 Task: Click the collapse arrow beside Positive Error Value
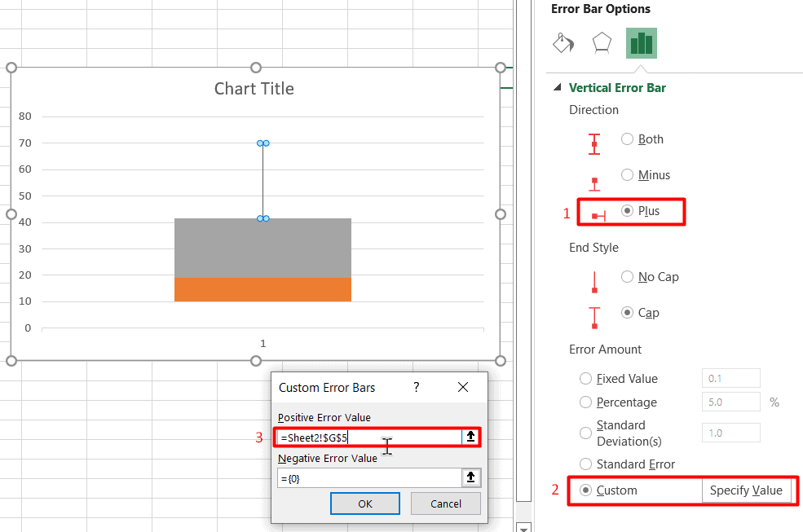click(470, 437)
